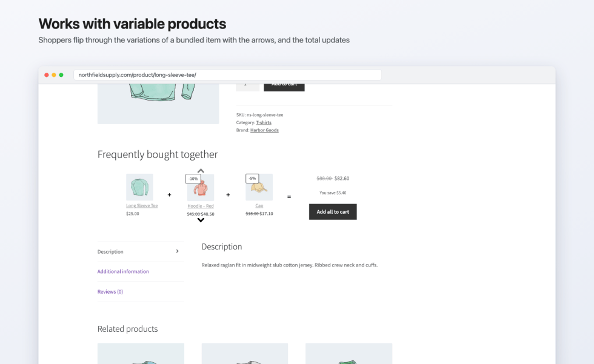Viewport: 594px width, 364px height.
Task: Click the chevron beside the Description tab
Action: tap(177, 251)
